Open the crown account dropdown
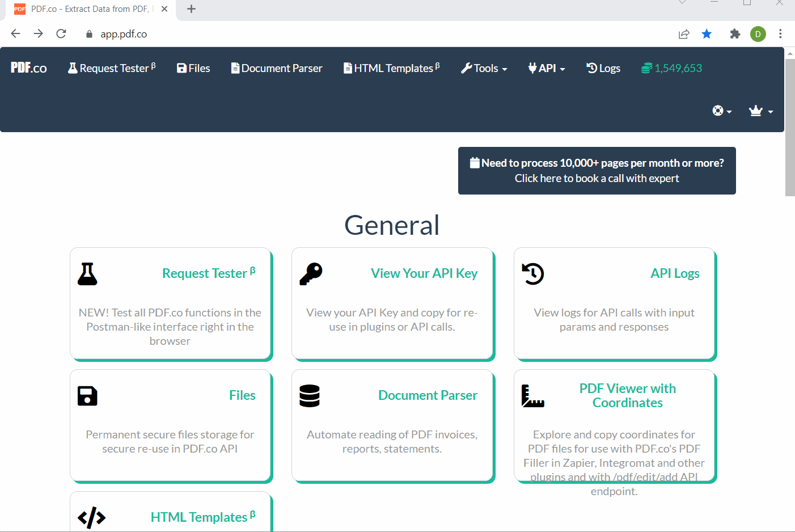Viewport: 795px width, 532px height. click(761, 111)
